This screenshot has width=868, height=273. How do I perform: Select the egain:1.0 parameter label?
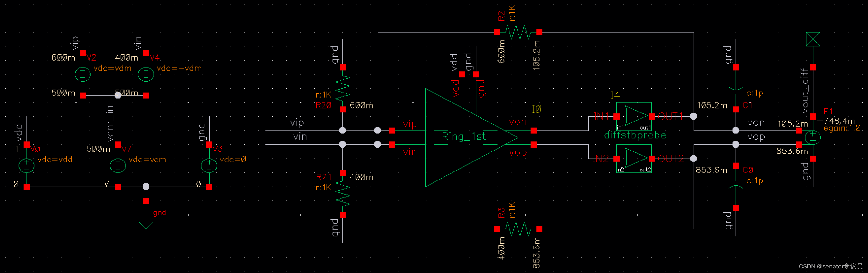[842, 128]
